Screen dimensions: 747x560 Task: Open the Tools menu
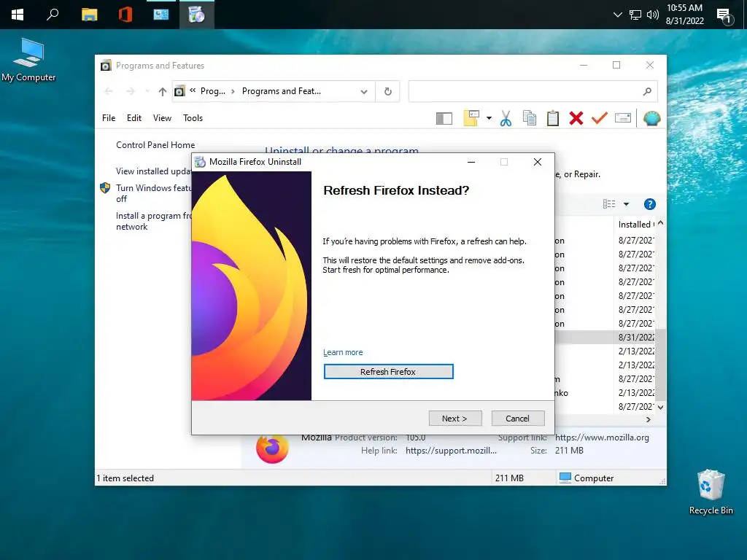pos(193,118)
